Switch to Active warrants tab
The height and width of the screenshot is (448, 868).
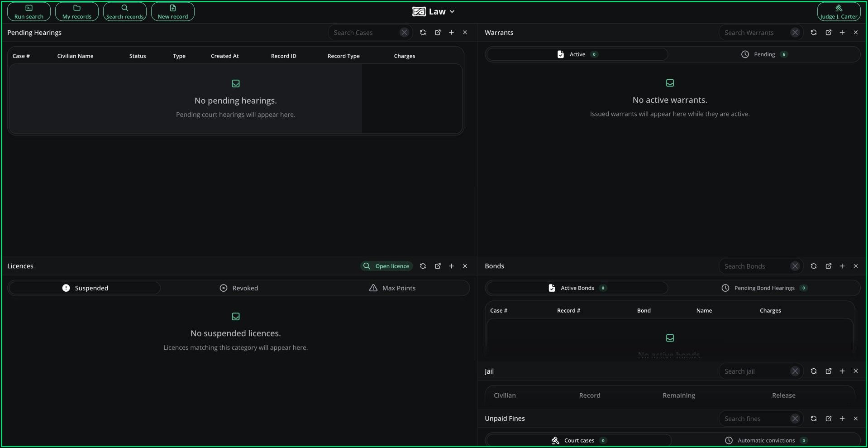(577, 54)
